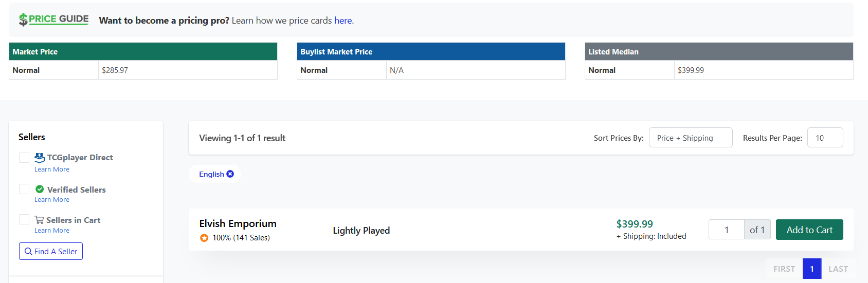Remove the English filter chip
Image resolution: width=868 pixels, height=283 pixels.
click(x=230, y=174)
